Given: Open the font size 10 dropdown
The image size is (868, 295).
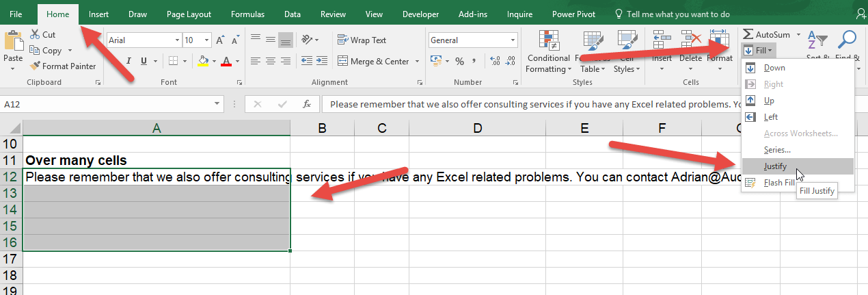Looking at the screenshot, I should [x=208, y=40].
